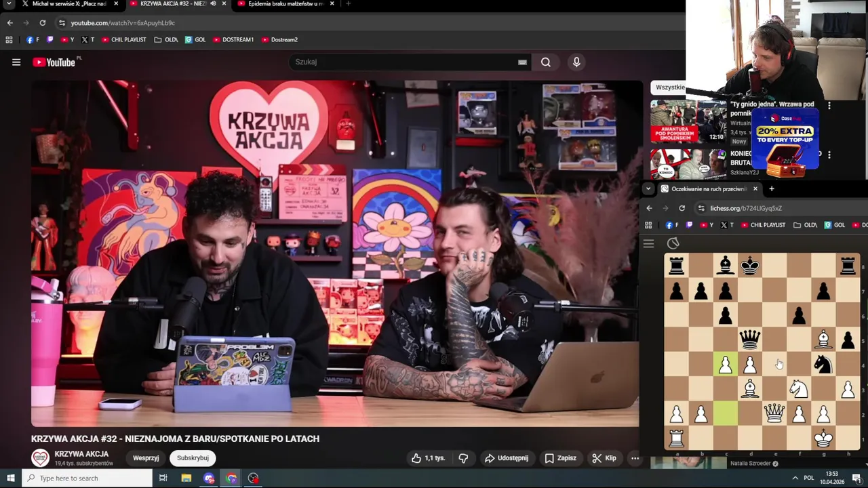868x488 pixels.
Task: Open the KRZYWA AKCJA channel name link
Action: coord(81,454)
